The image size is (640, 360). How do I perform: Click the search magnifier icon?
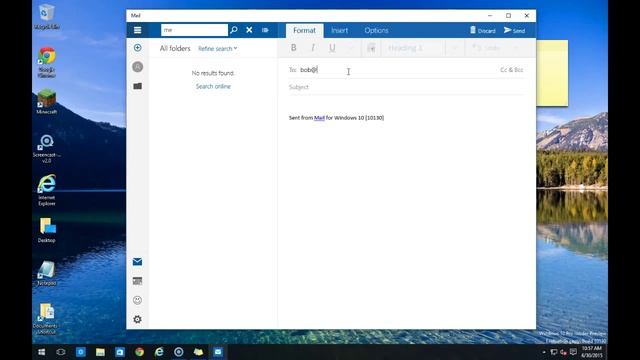pyautogui.click(x=234, y=30)
